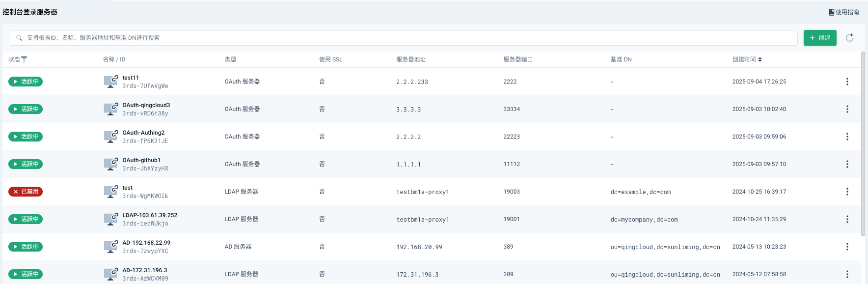Select port value 33334
The image size is (868, 284).
click(x=512, y=109)
